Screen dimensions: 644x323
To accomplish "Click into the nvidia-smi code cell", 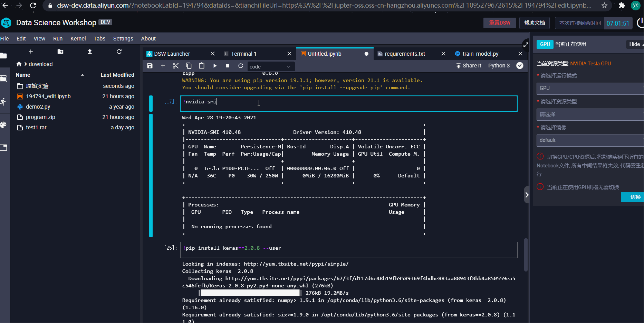I will [x=349, y=103].
